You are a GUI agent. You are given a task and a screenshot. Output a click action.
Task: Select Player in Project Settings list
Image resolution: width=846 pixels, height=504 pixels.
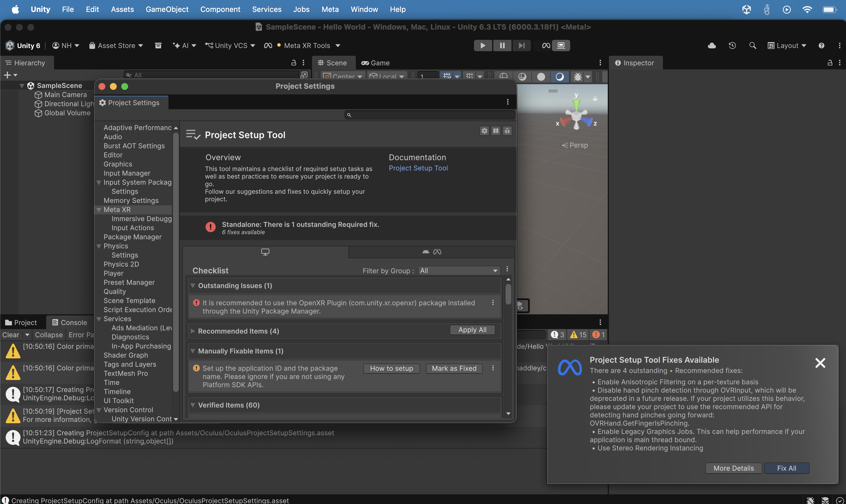(x=114, y=273)
